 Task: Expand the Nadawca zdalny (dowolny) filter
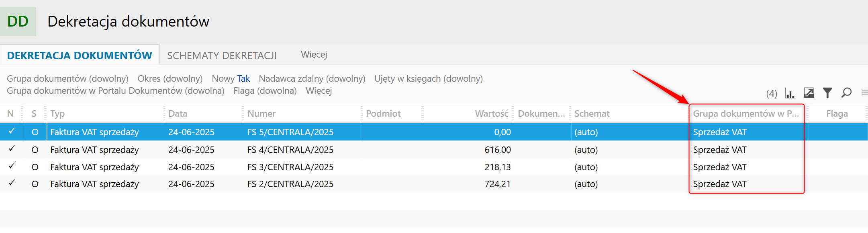pyautogui.click(x=312, y=79)
